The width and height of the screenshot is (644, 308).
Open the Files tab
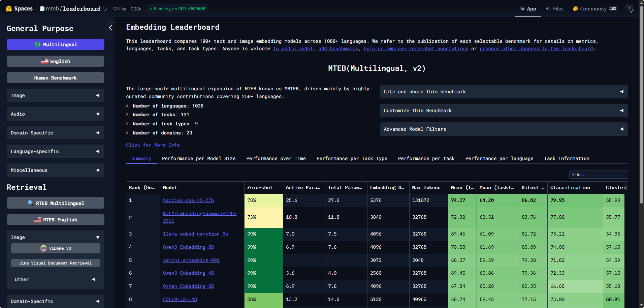pos(554,9)
